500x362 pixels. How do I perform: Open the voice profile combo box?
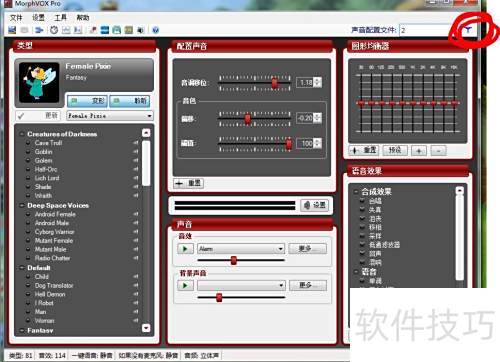428,30
